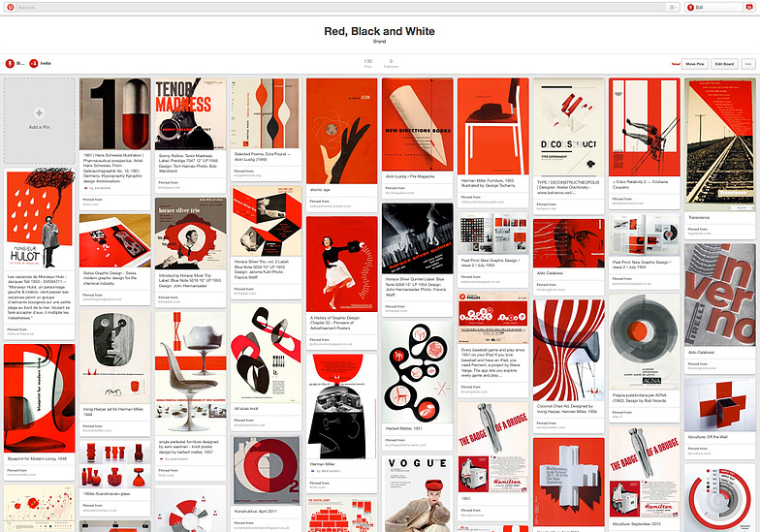Open the All sizes knoll pin image
The image size is (760, 532).
(266, 354)
